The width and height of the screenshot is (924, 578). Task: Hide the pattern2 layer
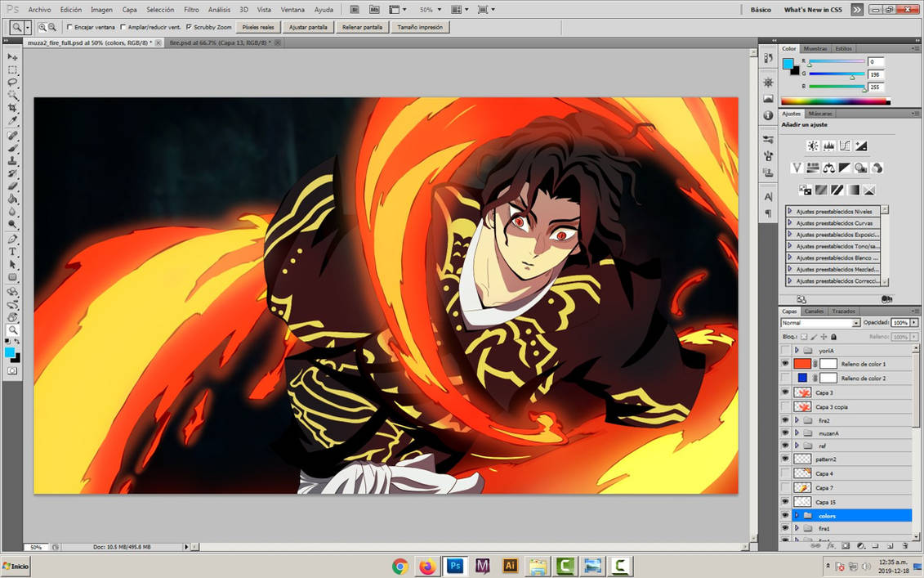[x=785, y=458]
